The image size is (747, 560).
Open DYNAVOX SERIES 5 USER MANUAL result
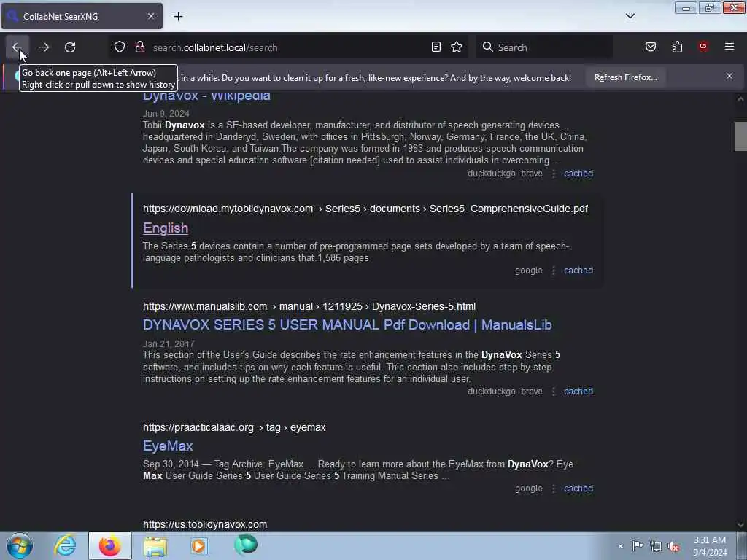pyautogui.click(x=347, y=324)
